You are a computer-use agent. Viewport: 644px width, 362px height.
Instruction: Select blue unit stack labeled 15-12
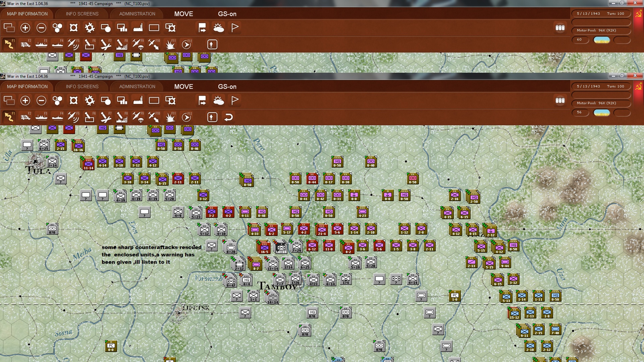[x=514, y=314]
